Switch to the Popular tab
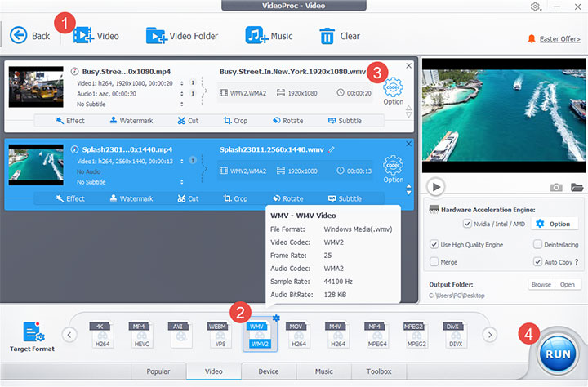Image resolution: width=588 pixels, height=387 pixels. [x=158, y=371]
